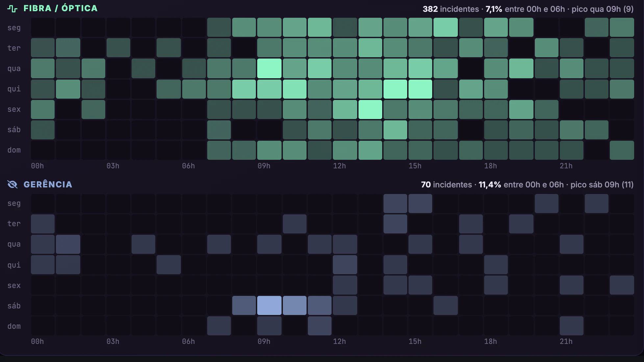The image size is (644, 362).
Task: Click the 'qua' row label in Fibra heatmap
Action: (x=14, y=68)
